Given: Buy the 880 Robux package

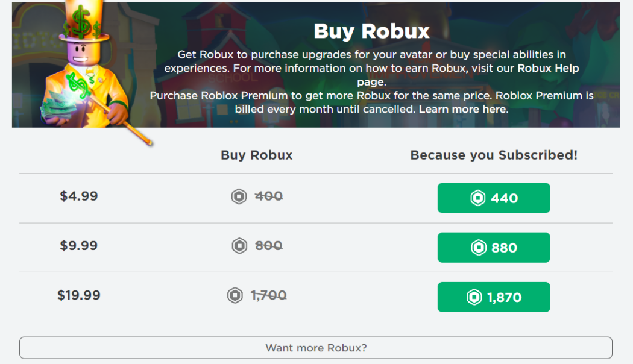Looking at the screenshot, I should (494, 248).
